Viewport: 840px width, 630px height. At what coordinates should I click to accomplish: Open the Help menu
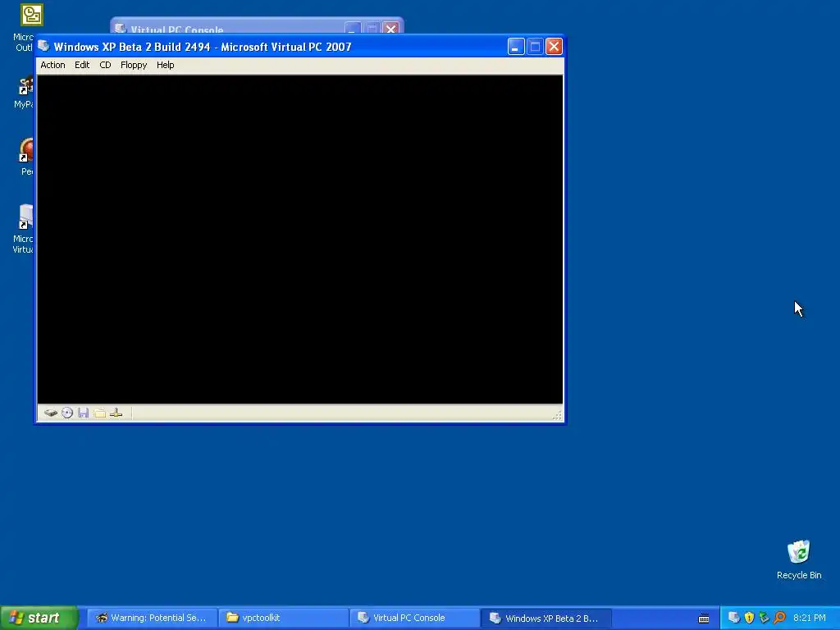coord(165,65)
